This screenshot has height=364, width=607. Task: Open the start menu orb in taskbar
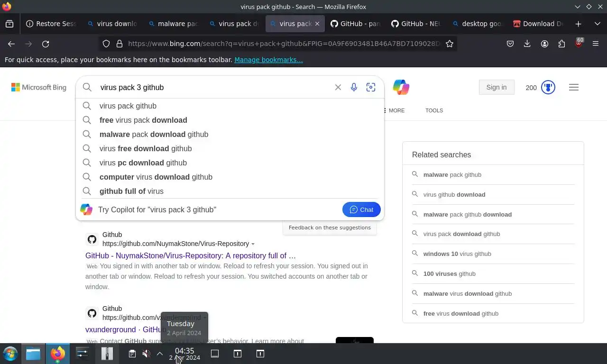(x=10, y=354)
